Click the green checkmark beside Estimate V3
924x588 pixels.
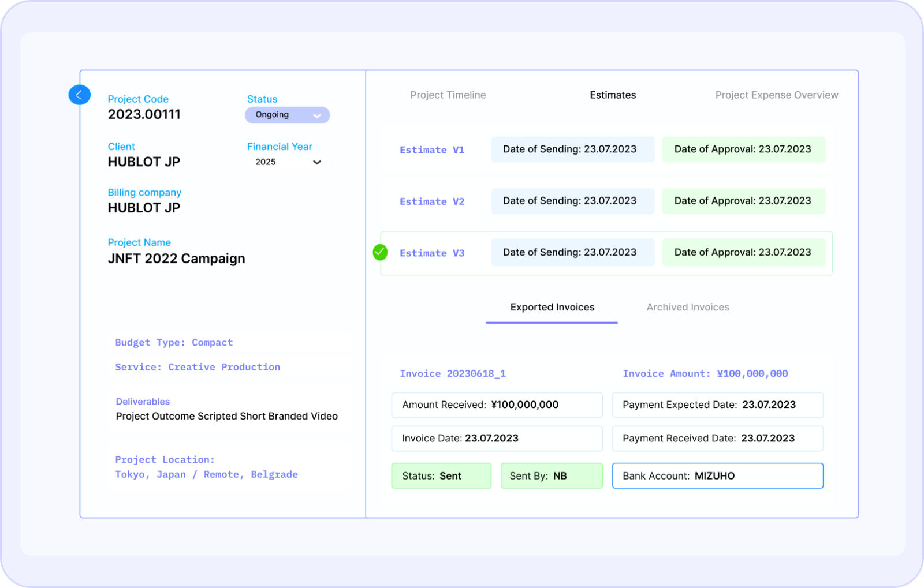[x=380, y=252]
